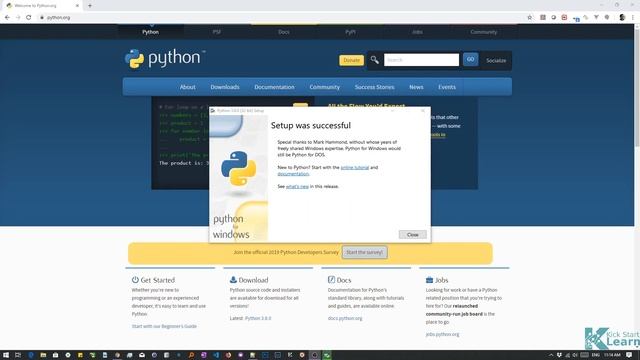
Task: Open the jobs.python.org link
Action: pos(442,334)
